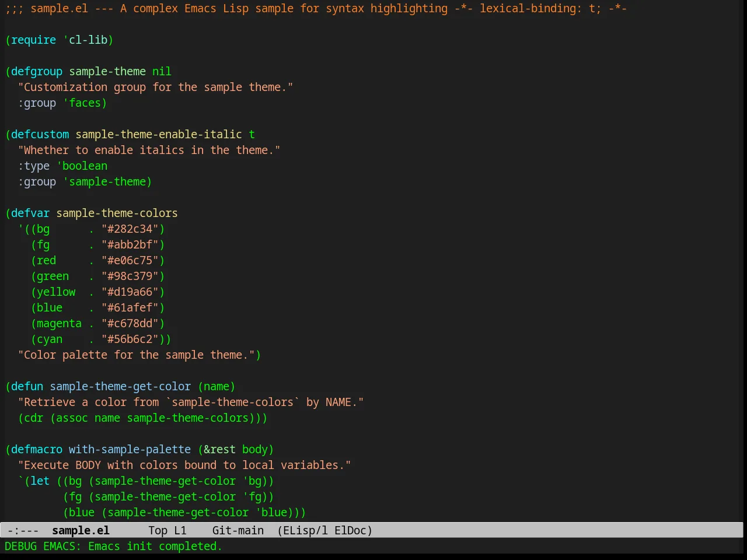Click the 'cyan' key in the color alist
The width and height of the screenshot is (747, 560).
tap(50, 339)
